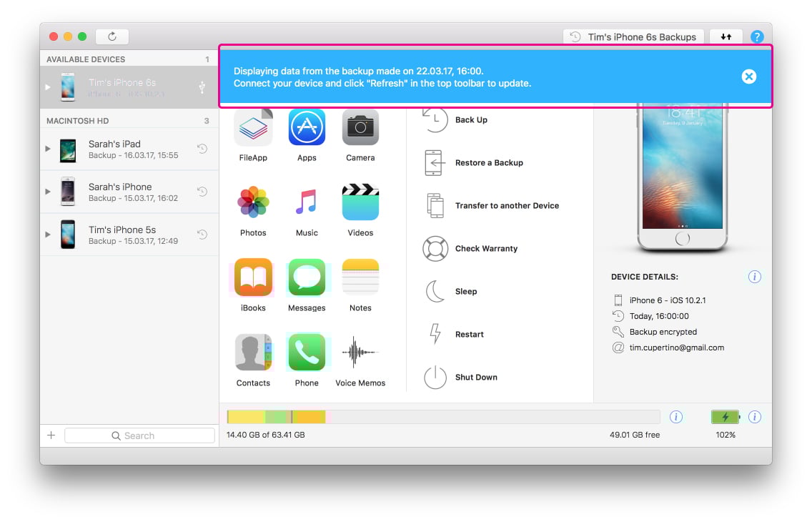Open storage usage info icon
Image resolution: width=812 pixels, height=522 pixels.
tap(675, 417)
